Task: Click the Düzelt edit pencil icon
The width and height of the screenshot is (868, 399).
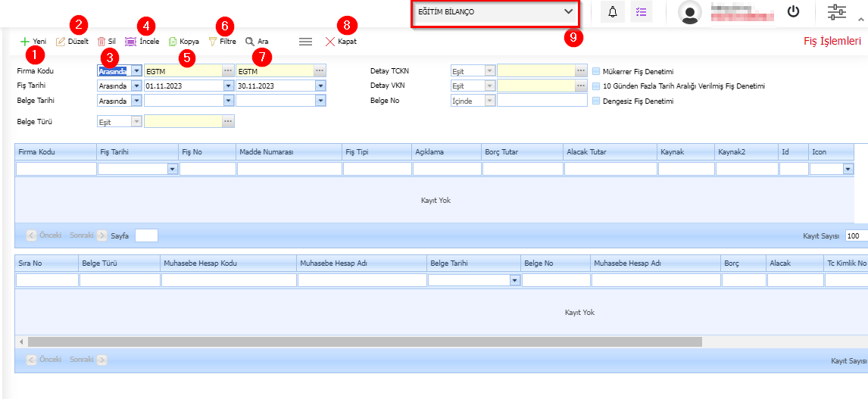Action: pyautogui.click(x=61, y=42)
